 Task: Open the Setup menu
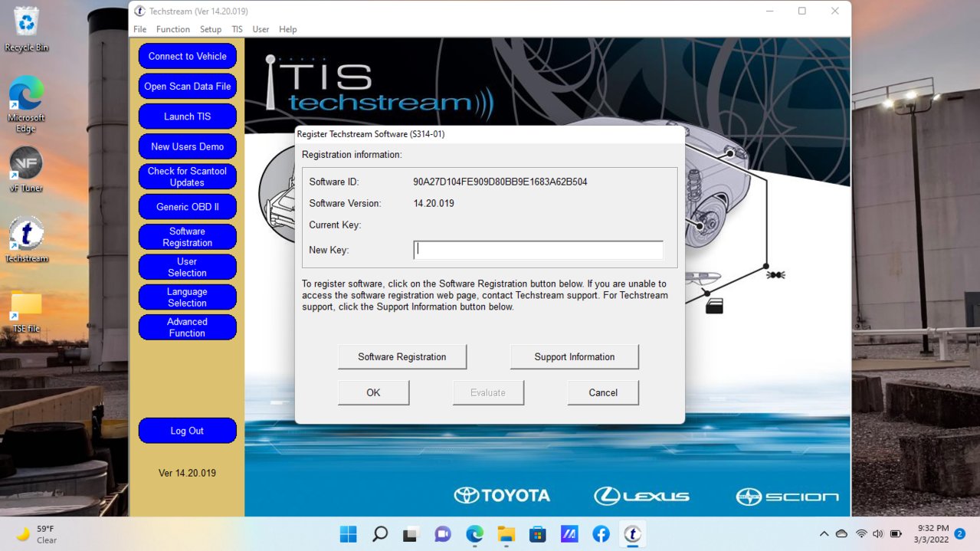pos(211,29)
